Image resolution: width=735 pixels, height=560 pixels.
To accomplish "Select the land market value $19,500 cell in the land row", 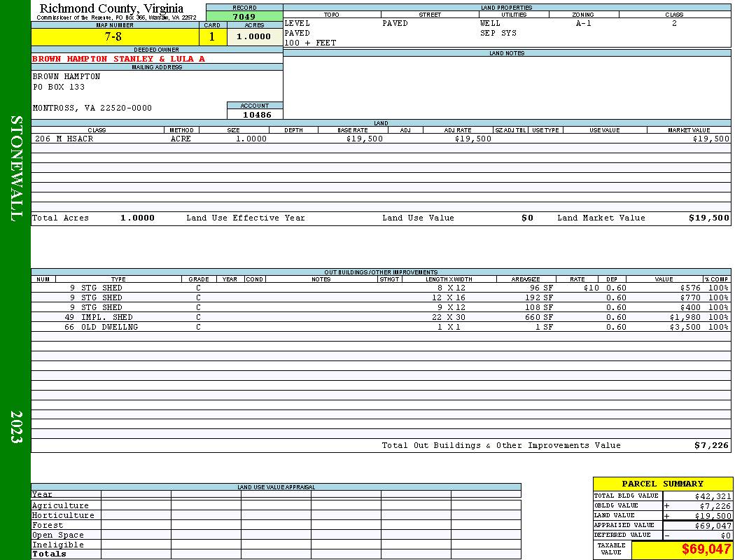I will point(711,139).
